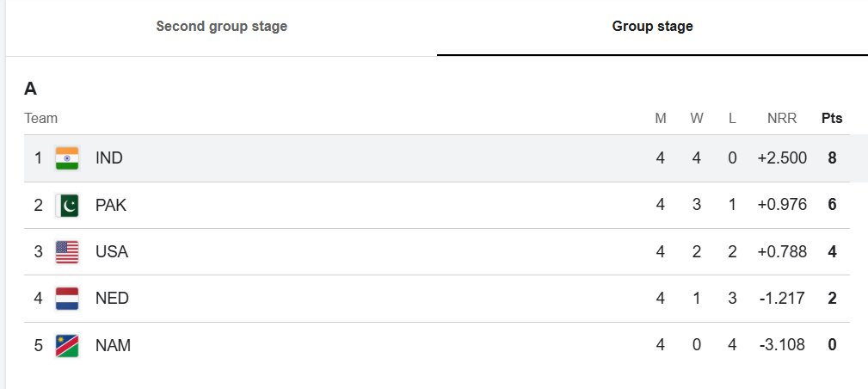Click Pakistan's 6 points value

point(832,205)
